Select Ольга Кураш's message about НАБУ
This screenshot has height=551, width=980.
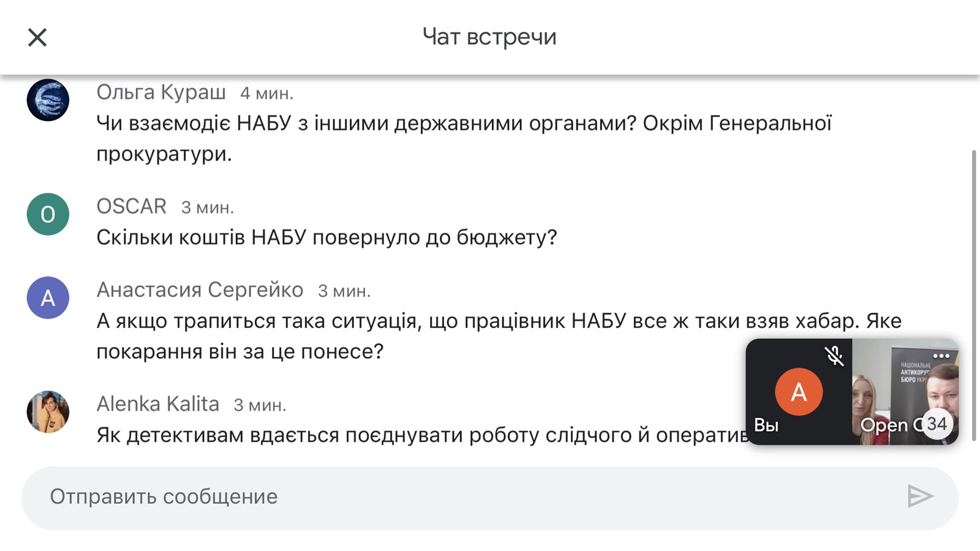464,138
